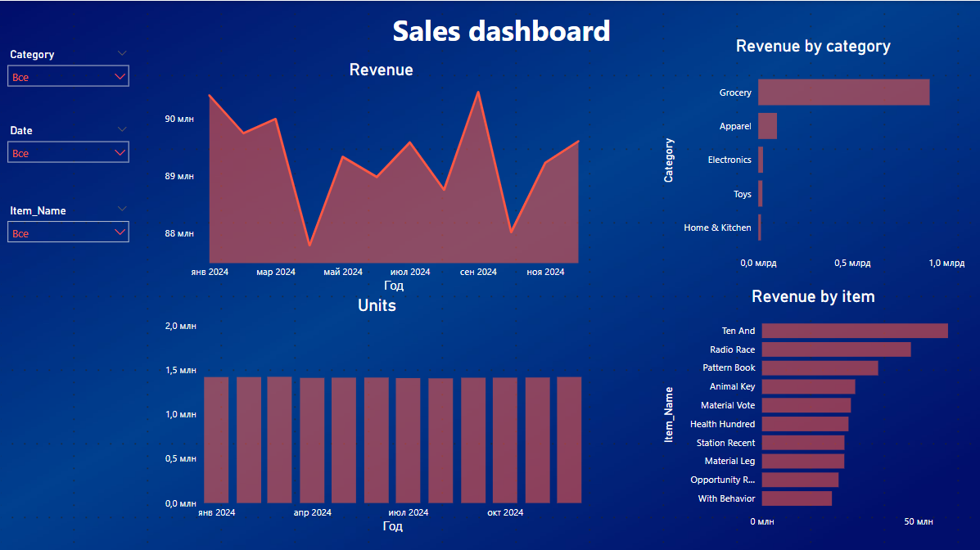
Task: Select the Toys revenue bar
Action: 760,193
